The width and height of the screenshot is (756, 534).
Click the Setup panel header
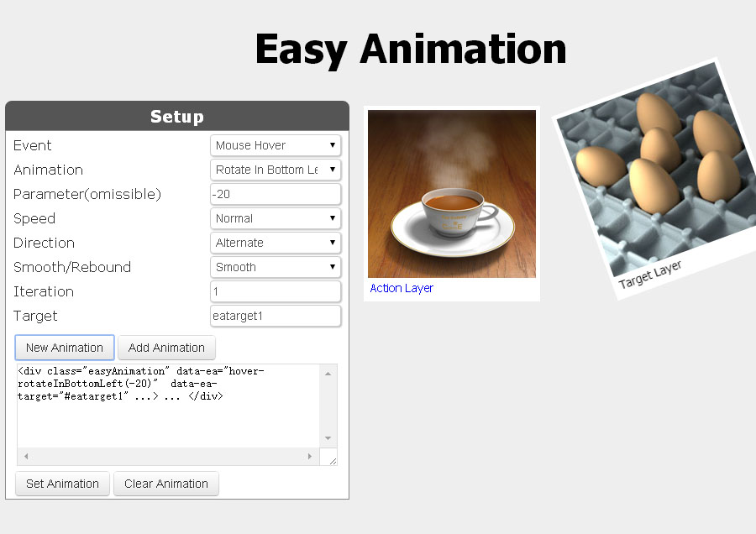177,116
